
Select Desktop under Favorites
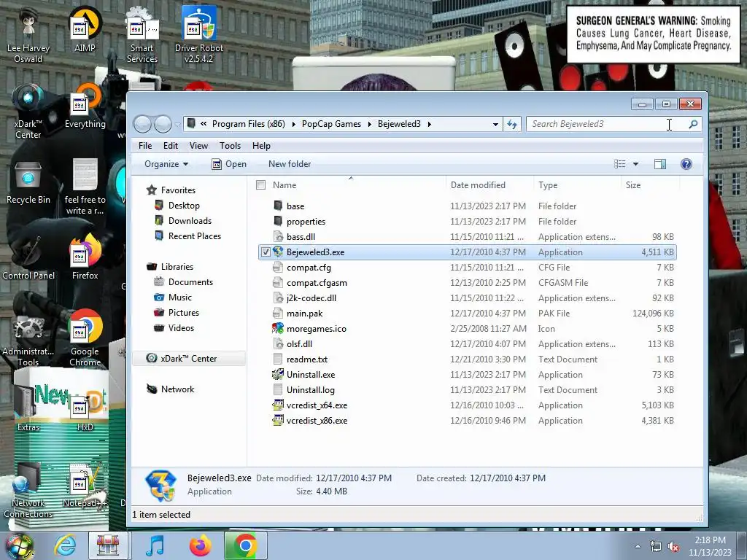click(x=184, y=206)
